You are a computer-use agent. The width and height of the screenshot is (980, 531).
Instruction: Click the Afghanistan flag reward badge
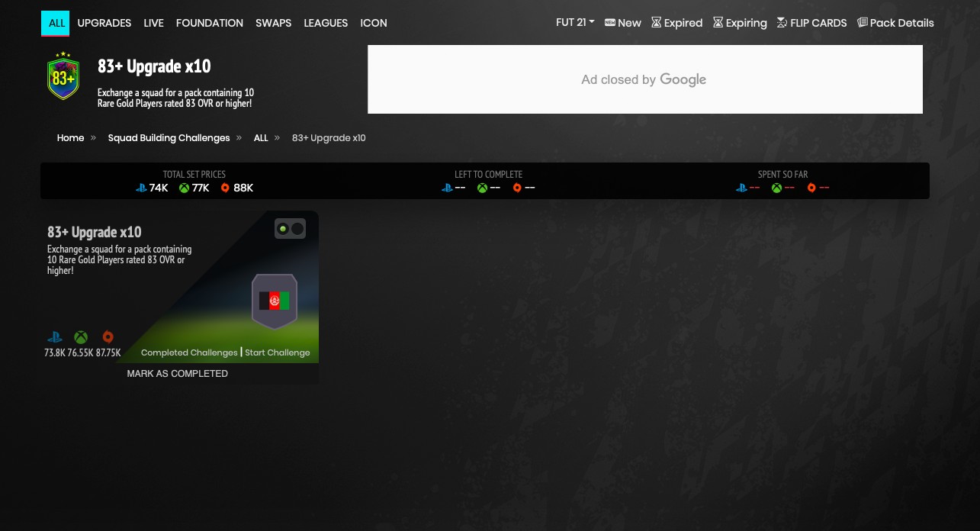(x=274, y=301)
